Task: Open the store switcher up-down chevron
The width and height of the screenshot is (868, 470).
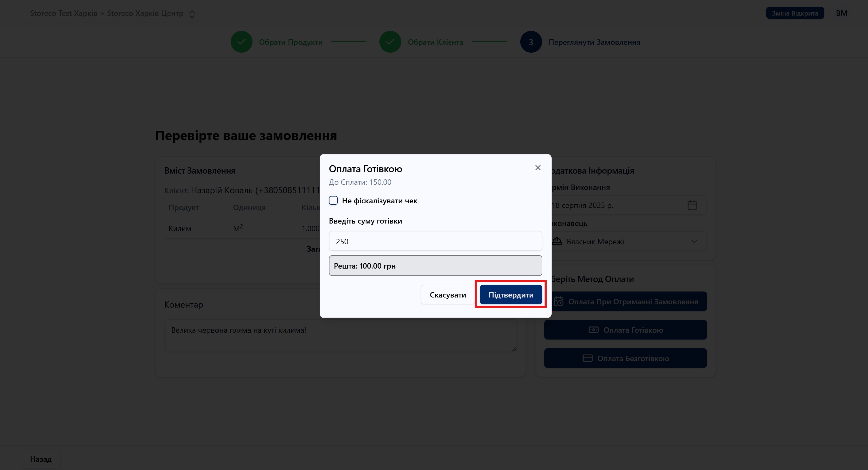Action: point(192,14)
